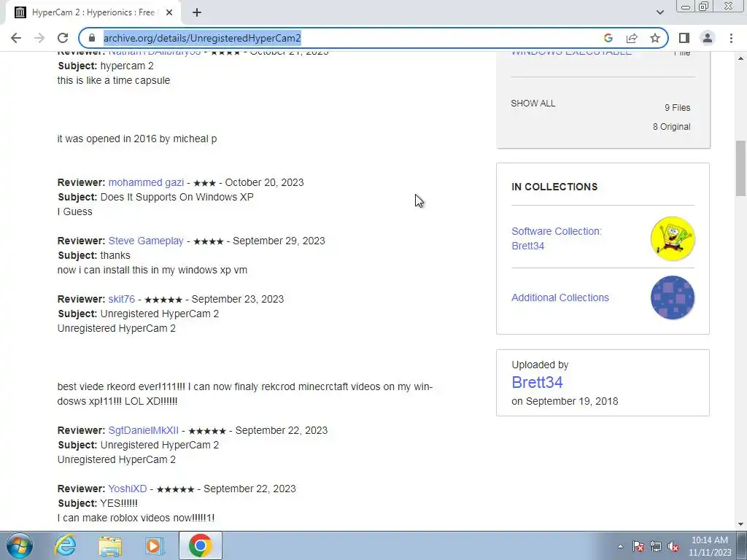747x560 pixels.
Task: Click the IN COLLECTIONS heading
Action: 554,187
